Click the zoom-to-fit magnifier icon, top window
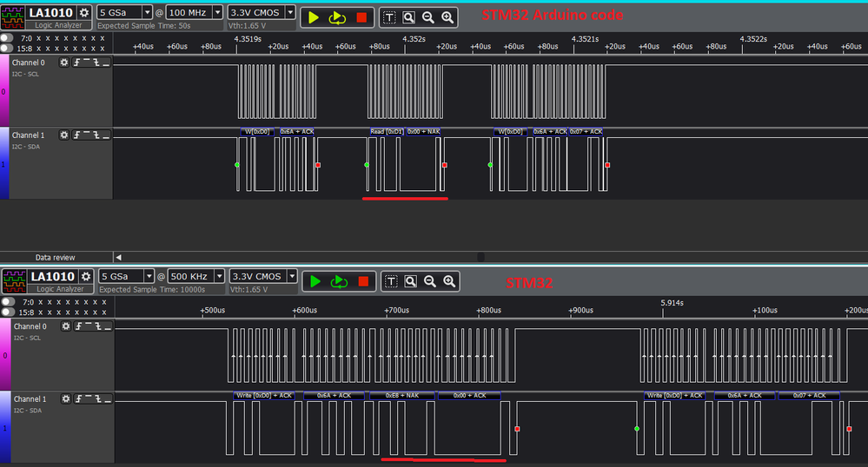This screenshot has height=467, width=868. coord(408,17)
